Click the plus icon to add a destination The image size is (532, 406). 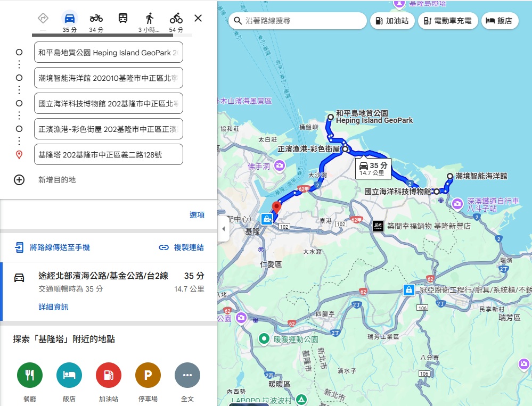pos(19,180)
